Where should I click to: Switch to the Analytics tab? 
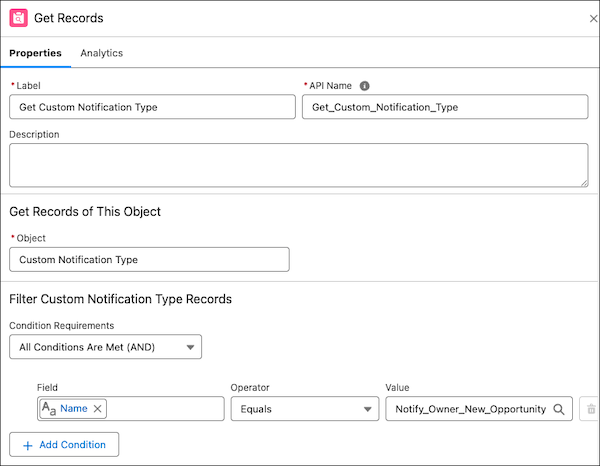tap(101, 53)
